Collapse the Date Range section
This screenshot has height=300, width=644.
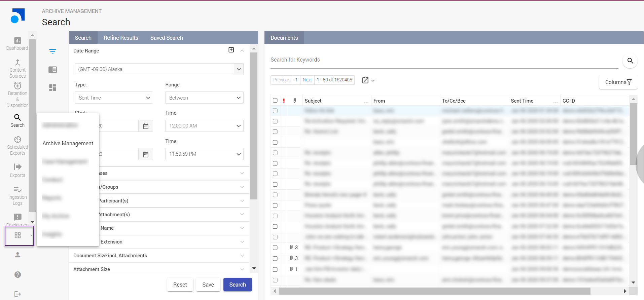coord(242,50)
